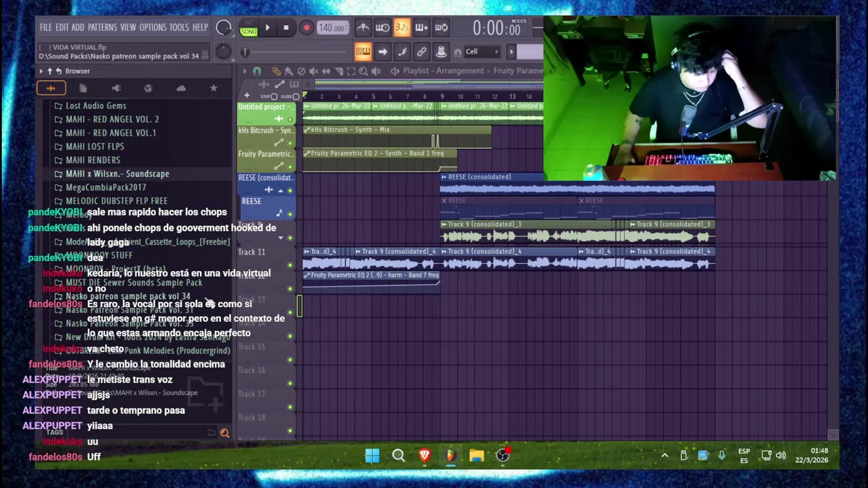
Task: Select the Paint brush tool in playlist
Action: point(288,71)
